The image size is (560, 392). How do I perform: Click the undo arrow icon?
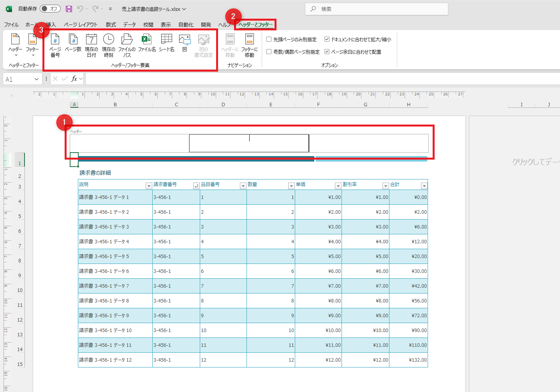(x=80, y=9)
